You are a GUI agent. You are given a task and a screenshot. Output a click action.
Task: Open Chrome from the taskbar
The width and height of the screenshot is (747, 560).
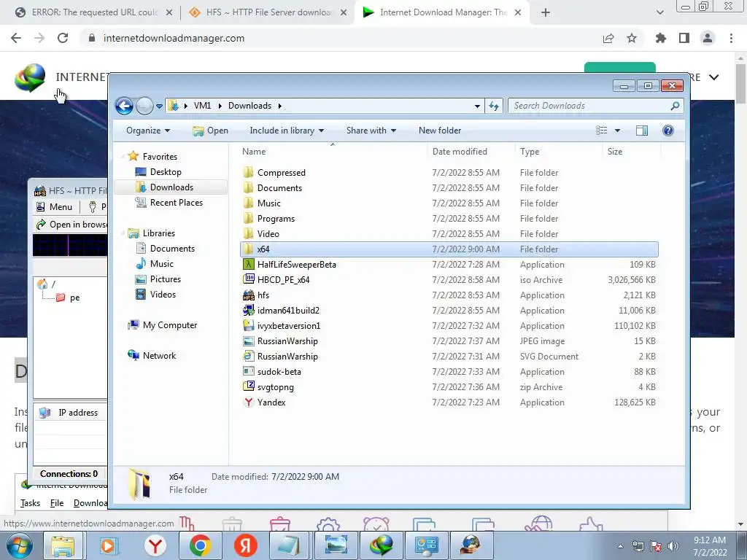coord(201,545)
